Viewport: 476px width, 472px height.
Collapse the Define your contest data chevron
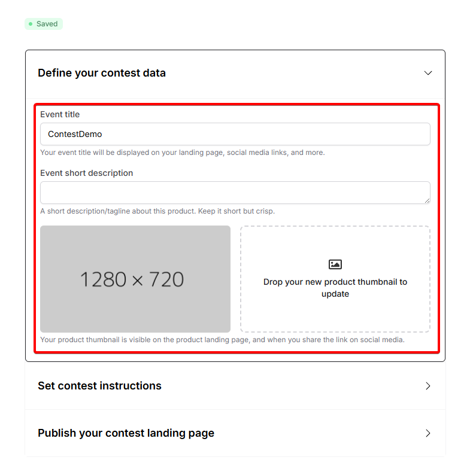pyautogui.click(x=428, y=73)
